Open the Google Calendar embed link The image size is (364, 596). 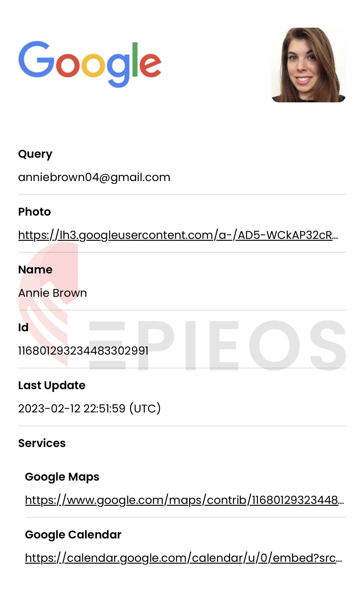coord(184,558)
